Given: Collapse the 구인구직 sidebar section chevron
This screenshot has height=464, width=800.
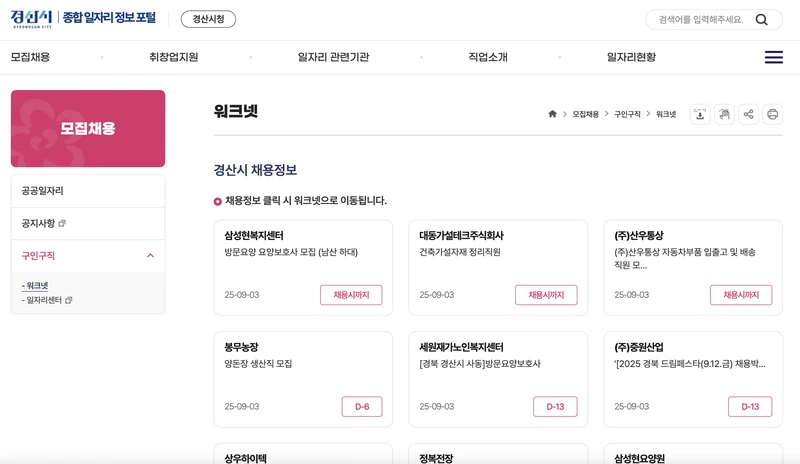Looking at the screenshot, I should pos(151,255).
